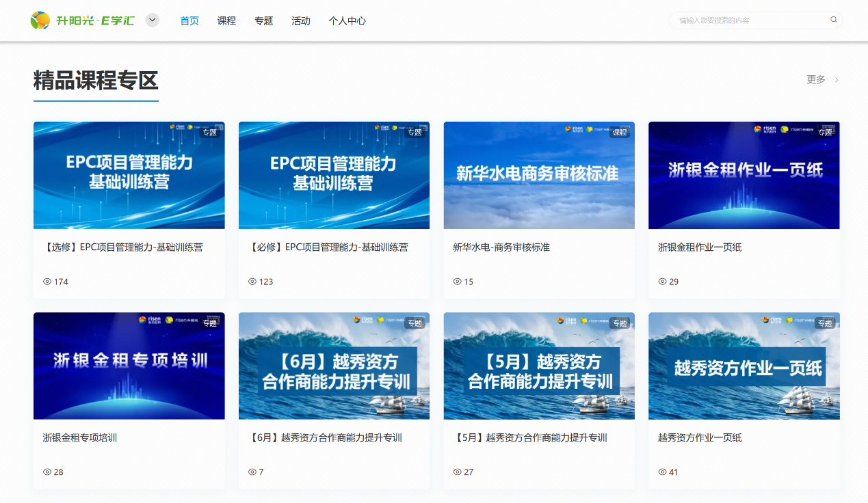
Task: Click the eye icon beside 29 views
Action: 663,282
